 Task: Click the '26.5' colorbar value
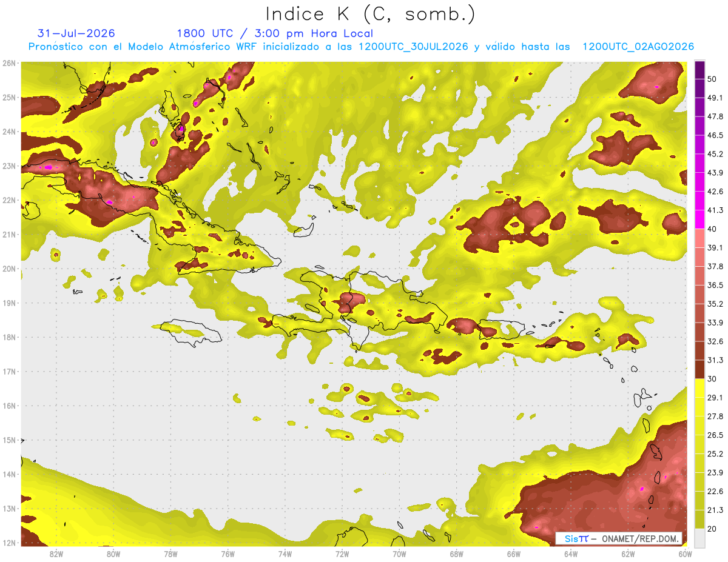point(715,435)
